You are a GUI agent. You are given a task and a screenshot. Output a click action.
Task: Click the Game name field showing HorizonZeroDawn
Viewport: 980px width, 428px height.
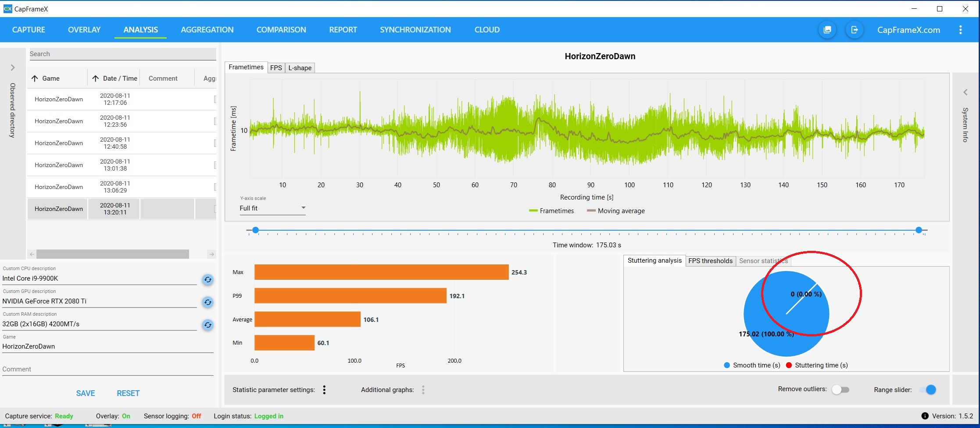coord(107,346)
